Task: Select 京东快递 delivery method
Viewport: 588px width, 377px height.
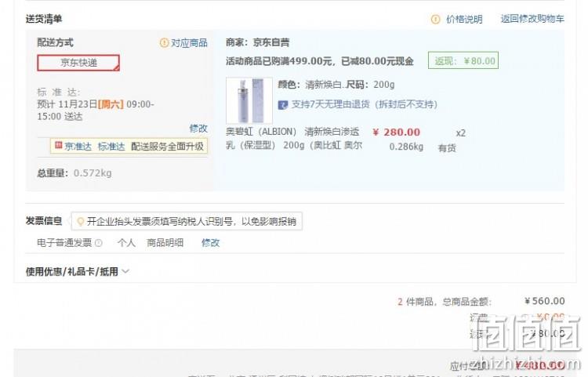Action: (78, 63)
